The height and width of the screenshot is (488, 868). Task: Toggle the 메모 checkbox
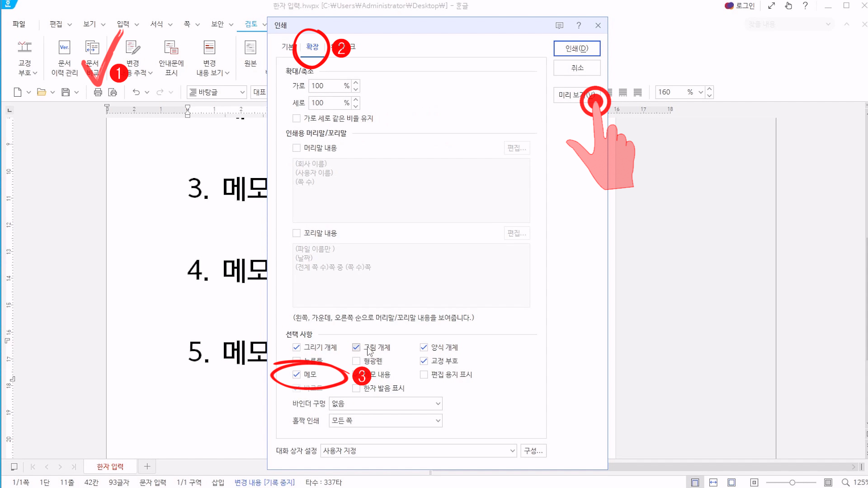(297, 374)
